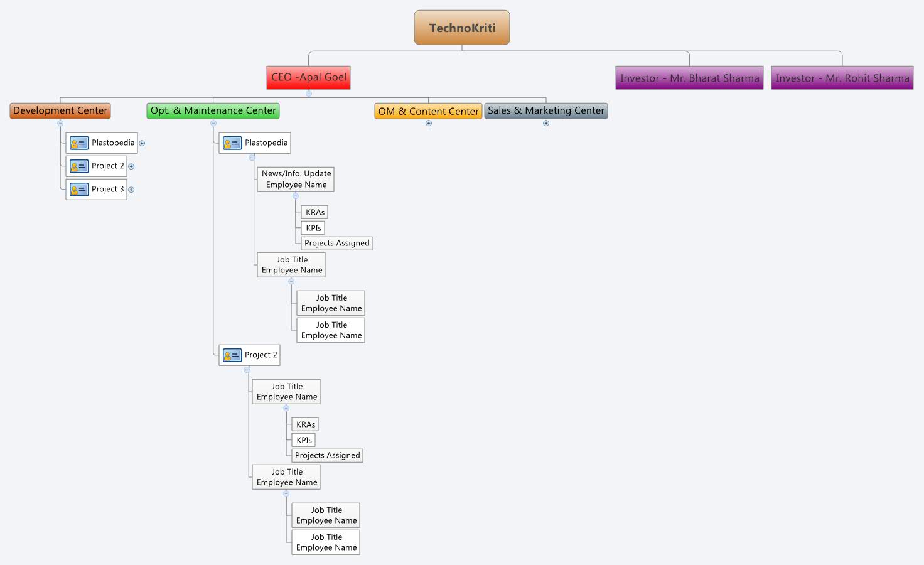Image resolution: width=924 pixels, height=565 pixels.
Task: Click the KRAs node under News/Info. Update
Action: point(314,212)
